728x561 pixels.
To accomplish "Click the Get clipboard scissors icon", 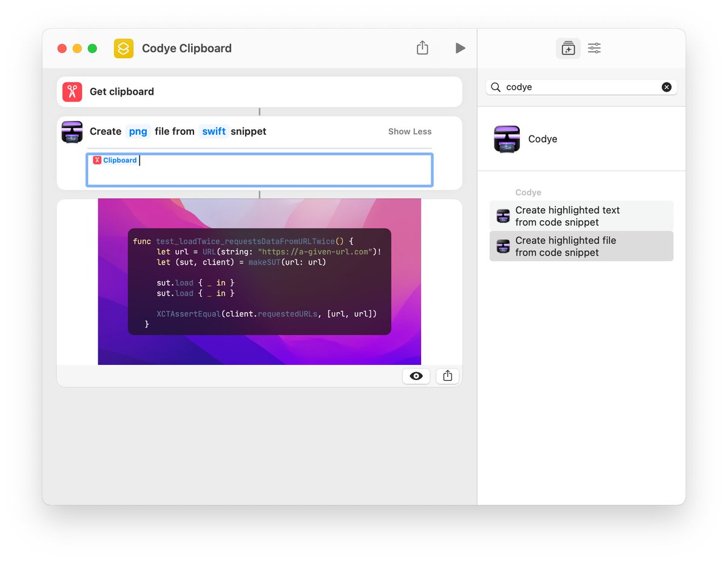I will [x=72, y=92].
